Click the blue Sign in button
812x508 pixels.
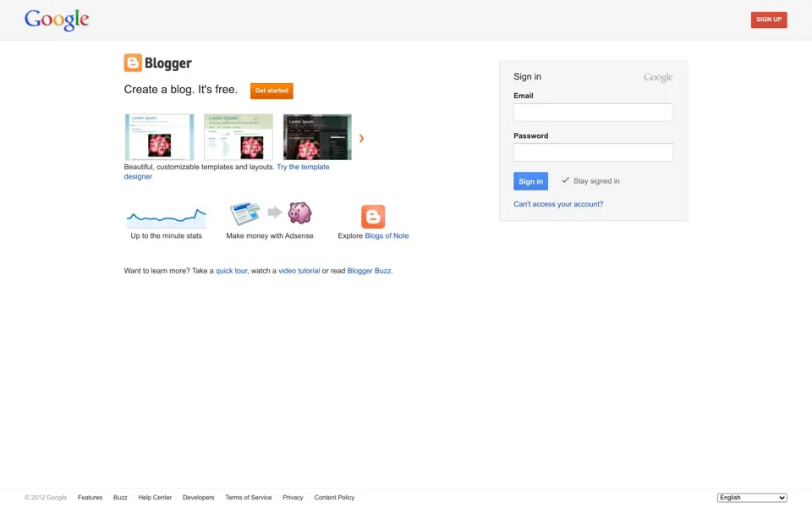click(x=531, y=181)
